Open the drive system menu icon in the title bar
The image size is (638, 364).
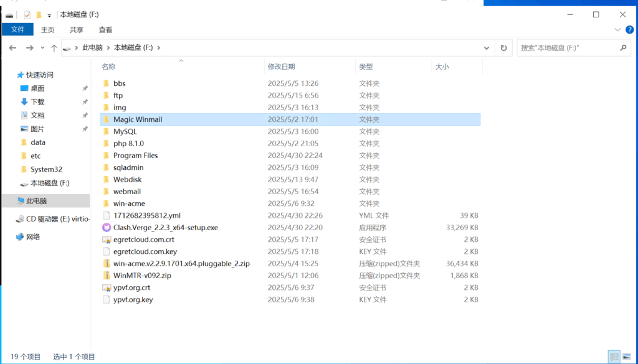tap(10, 16)
